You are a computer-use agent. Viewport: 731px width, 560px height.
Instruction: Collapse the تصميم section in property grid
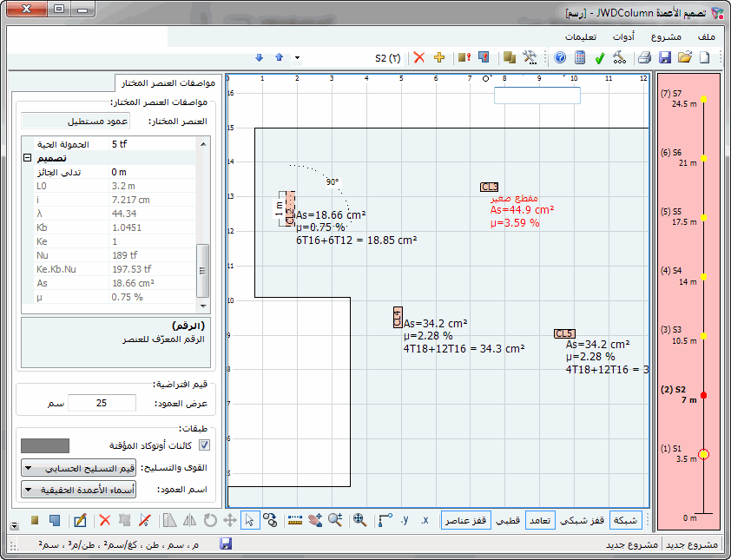(28, 159)
